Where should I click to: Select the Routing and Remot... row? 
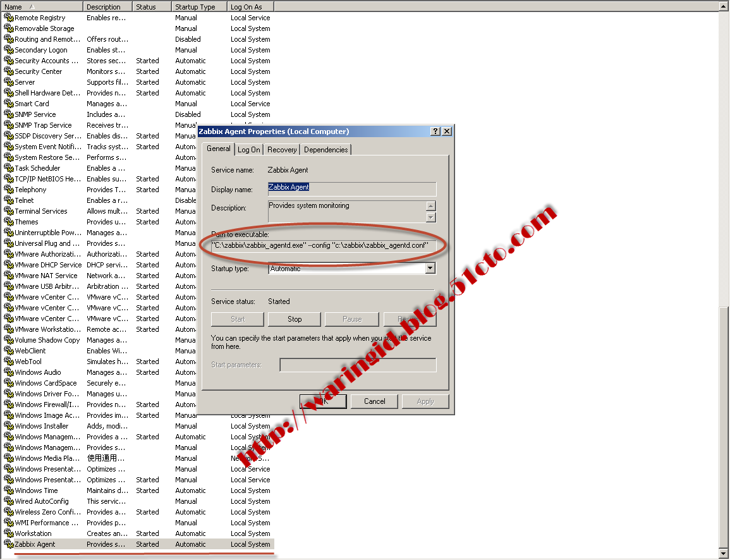(138, 39)
